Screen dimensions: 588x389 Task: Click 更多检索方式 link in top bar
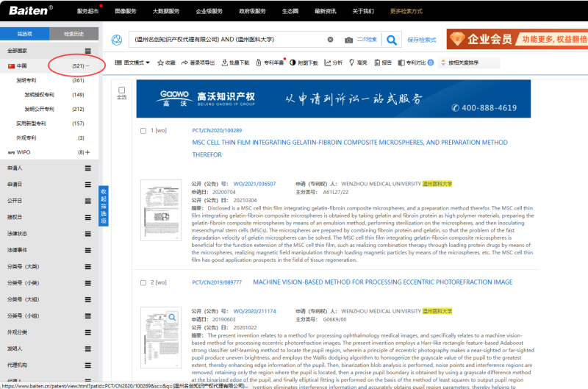406,11
